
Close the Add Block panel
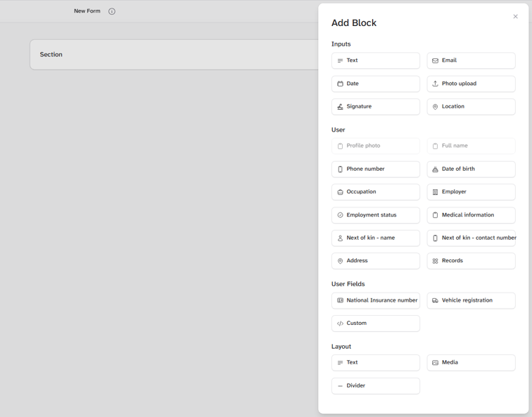coord(515,16)
